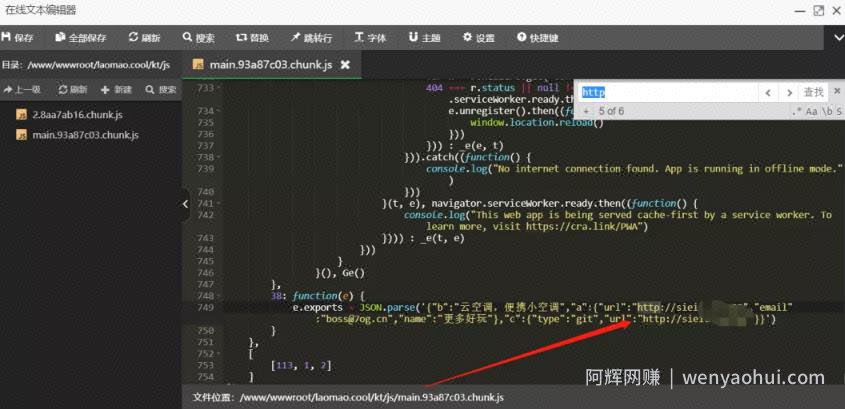Open the 主题 theme selector
845x409 pixels.
tap(425, 38)
